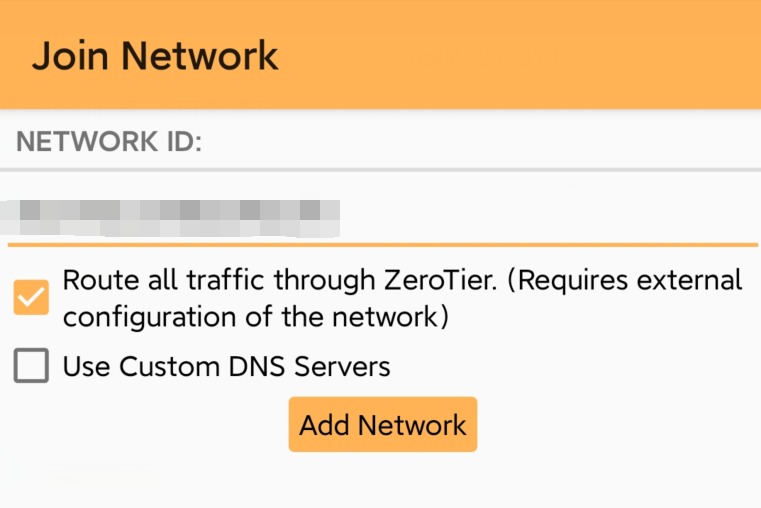761x508 pixels.
Task: Click the white checkmark icon in orange box
Action: [x=31, y=297]
